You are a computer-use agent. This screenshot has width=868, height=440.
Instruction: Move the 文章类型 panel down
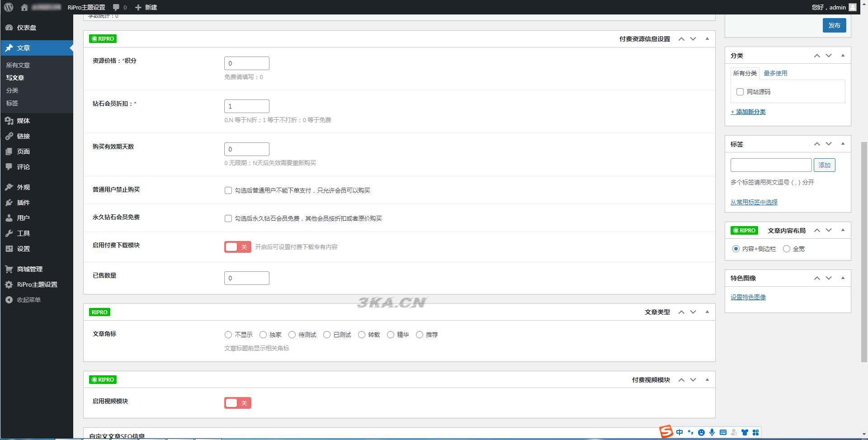pos(693,312)
